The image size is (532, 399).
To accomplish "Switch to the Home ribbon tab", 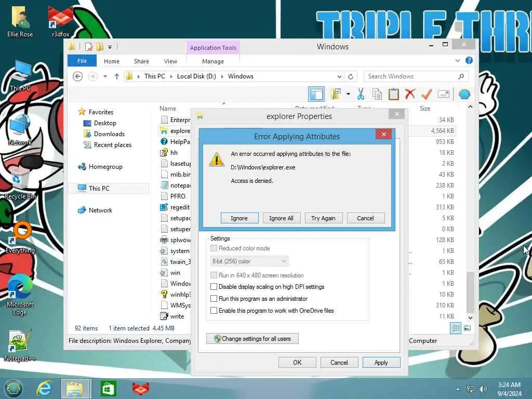I will pos(112,61).
